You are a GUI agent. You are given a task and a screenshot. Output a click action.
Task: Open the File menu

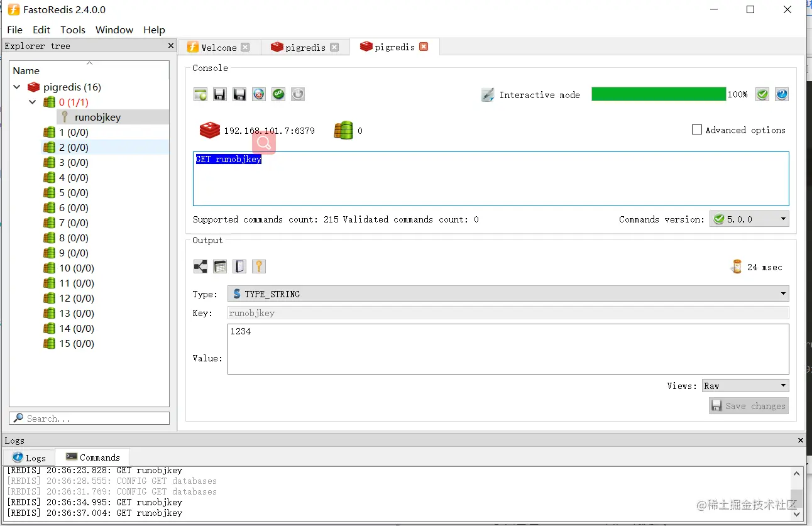click(14, 30)
